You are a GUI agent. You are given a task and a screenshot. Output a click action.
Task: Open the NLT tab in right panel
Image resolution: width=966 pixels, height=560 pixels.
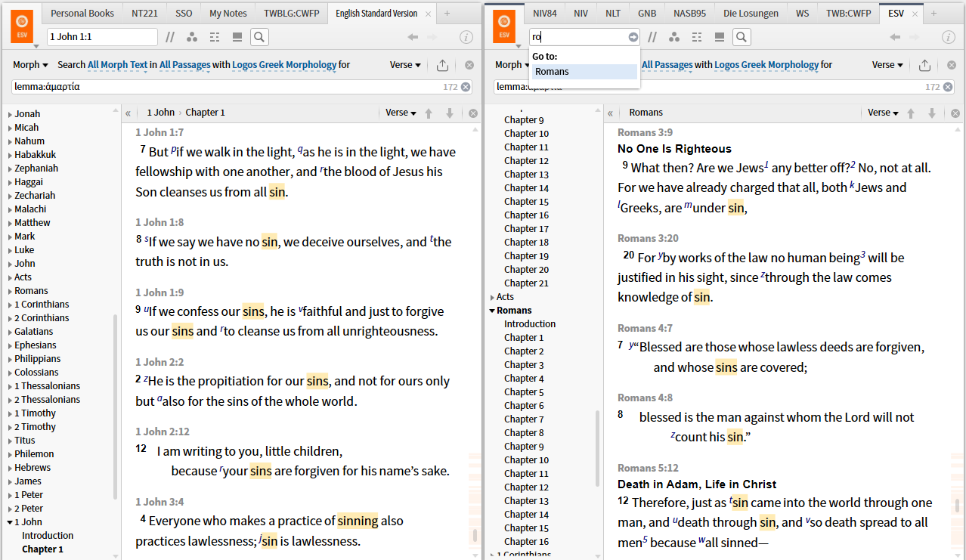pos(613,13)
